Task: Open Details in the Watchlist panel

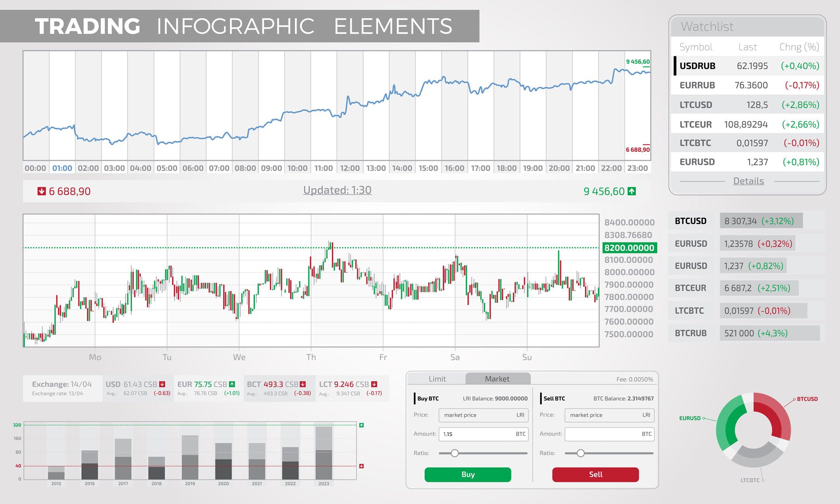Action: click(x=748, y=181)
